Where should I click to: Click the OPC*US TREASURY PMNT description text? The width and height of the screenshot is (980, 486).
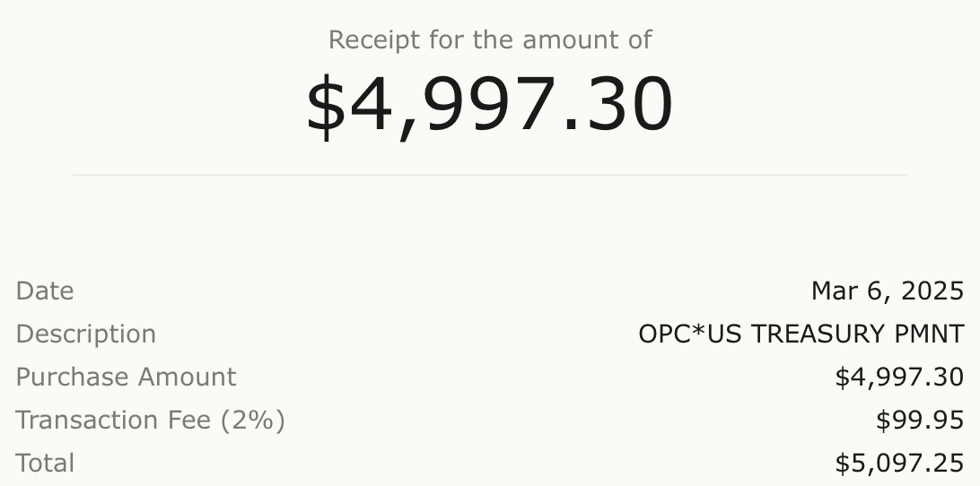(x=801, y=334)
